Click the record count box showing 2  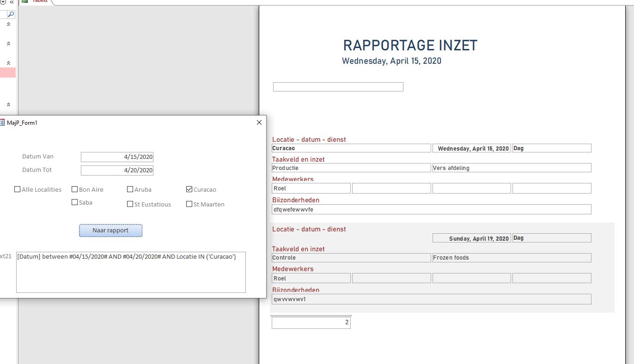[311, 322]
